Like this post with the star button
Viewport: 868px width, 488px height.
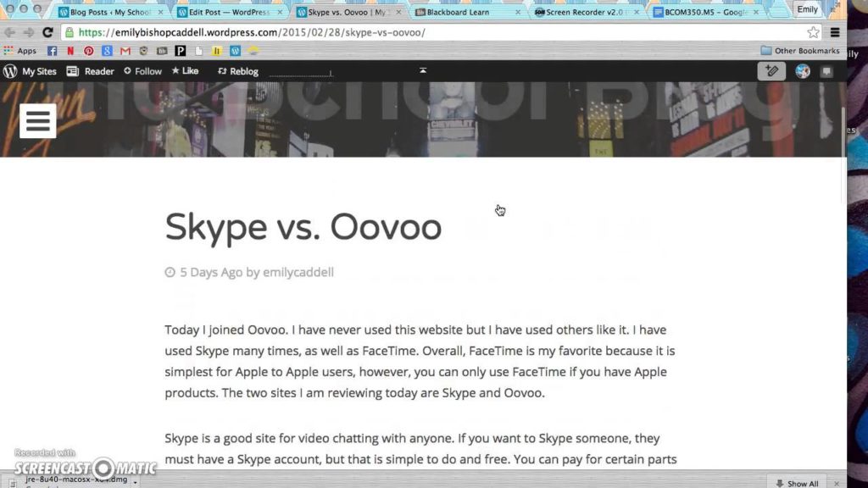tap(185, 71)
